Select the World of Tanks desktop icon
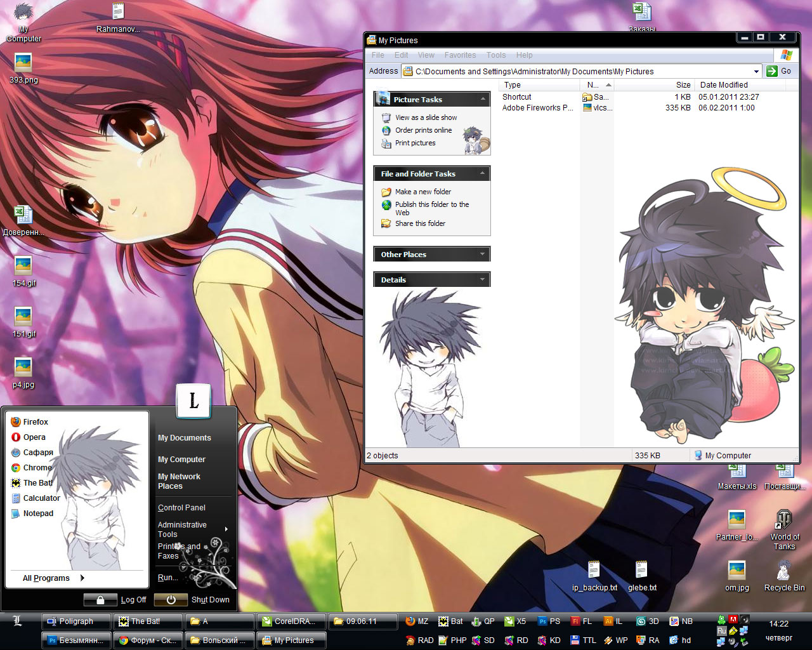 [785, 530]
